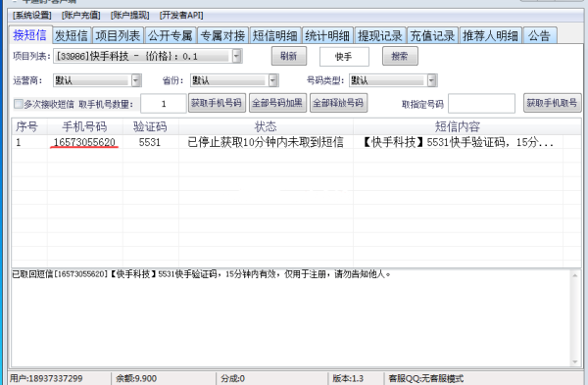588x385 pixels.
Task: Switch to the 发短信 tab
Action: 72,35
